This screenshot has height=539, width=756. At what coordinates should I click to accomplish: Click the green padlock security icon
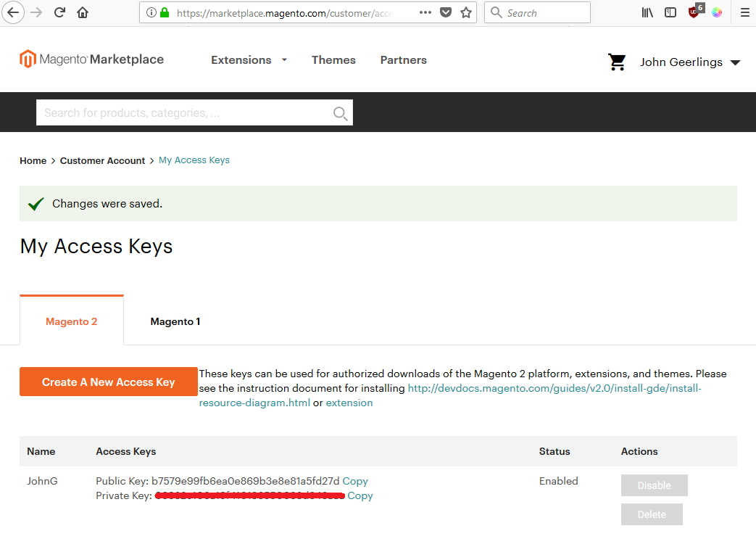click(165, 12)
